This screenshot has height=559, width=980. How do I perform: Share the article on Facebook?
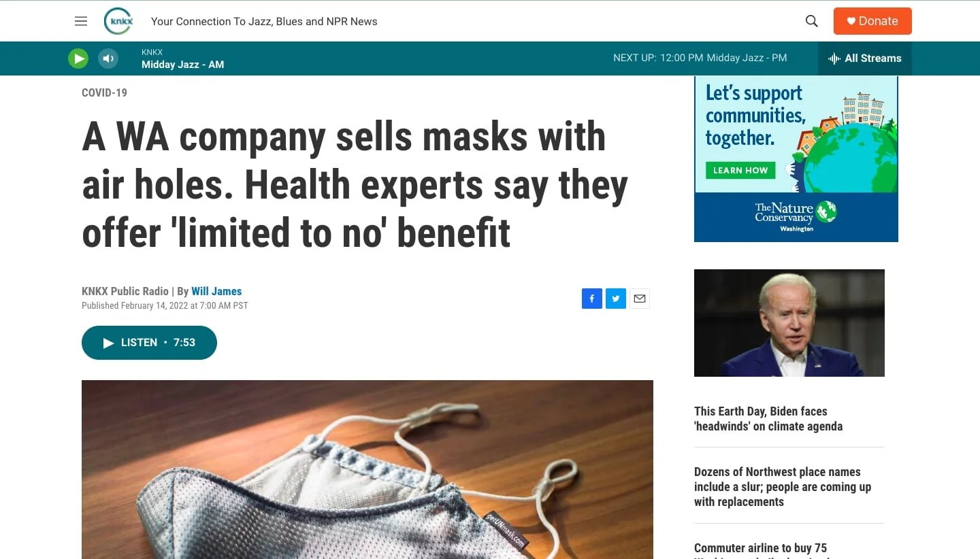[x=592, y=299]
